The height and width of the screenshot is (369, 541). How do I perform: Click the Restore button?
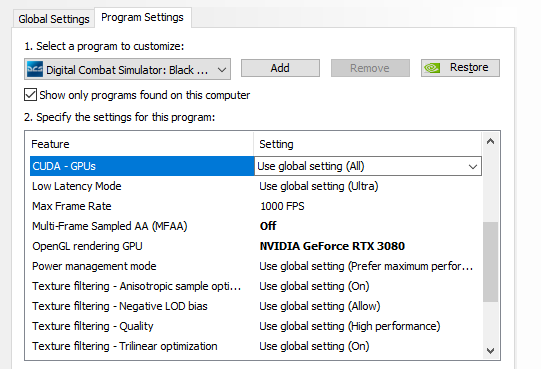(460, 68)
